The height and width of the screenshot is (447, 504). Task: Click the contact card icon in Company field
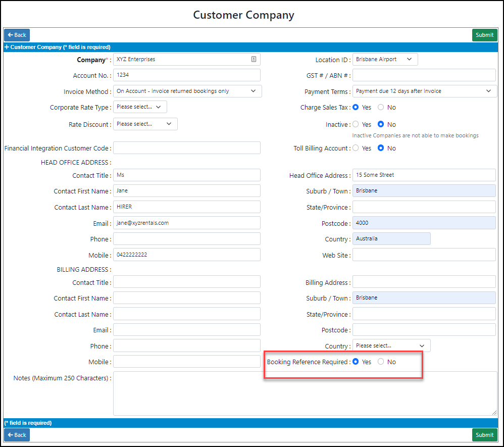pos(254,59)
